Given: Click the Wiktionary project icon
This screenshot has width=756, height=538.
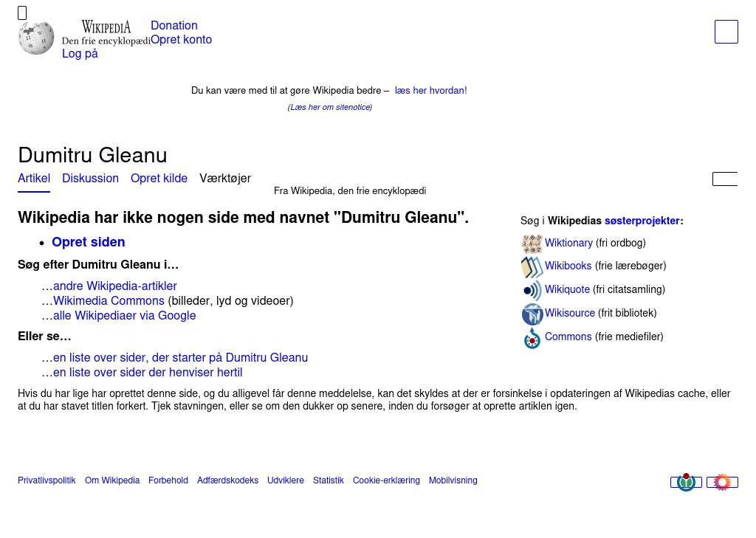Looking at the screenshot, I should pyautogui.click(x=532, y=244).
